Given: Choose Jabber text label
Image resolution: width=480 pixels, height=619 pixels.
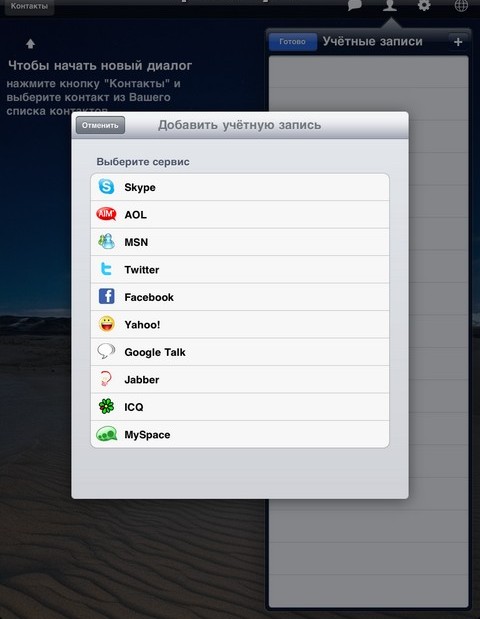Looking at the screenshot, I should tap(142, 379).
